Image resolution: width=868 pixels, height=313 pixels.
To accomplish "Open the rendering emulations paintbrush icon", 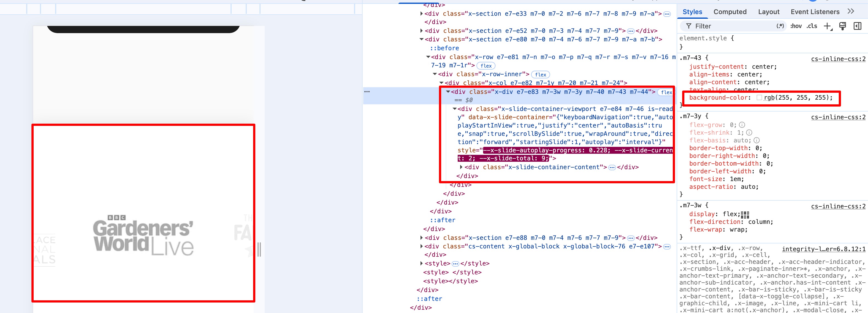I will 842,26.
